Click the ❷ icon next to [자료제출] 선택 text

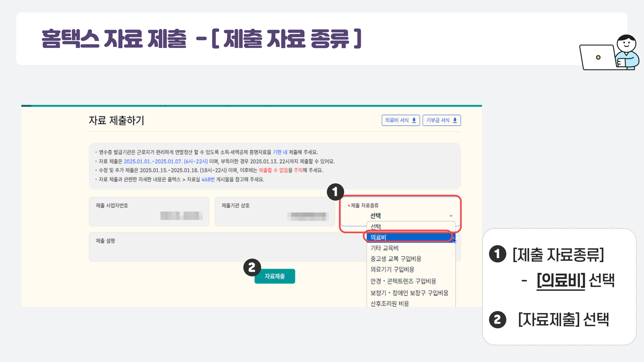point(498,319)
